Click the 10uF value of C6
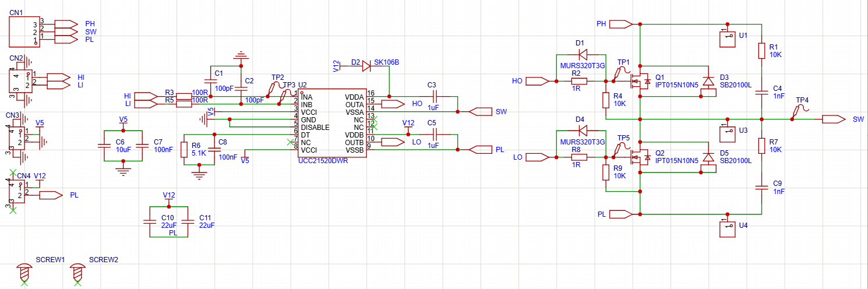 pyautogui.click(x=123, y=150)
